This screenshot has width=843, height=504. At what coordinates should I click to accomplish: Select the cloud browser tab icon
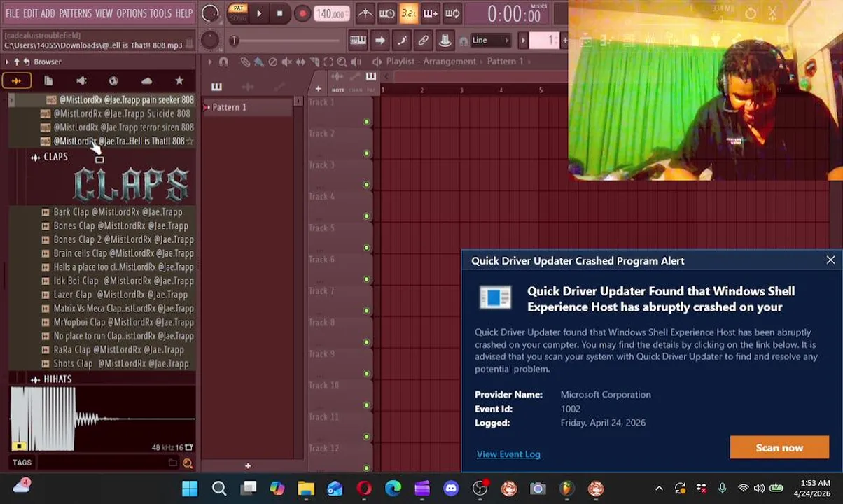click(146, 81)
